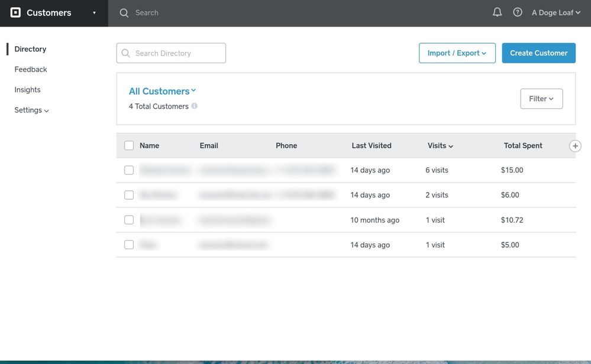591x364 pixels.
Task: Click the info icon beside Total Customers
Action: [195, 106]
